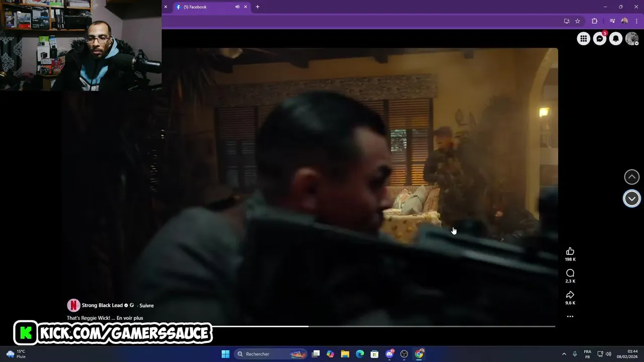The width and height of the screenshot is (644, 362).
Task: Switch to Chrome on the taskbar
Action: pos(419,354)
